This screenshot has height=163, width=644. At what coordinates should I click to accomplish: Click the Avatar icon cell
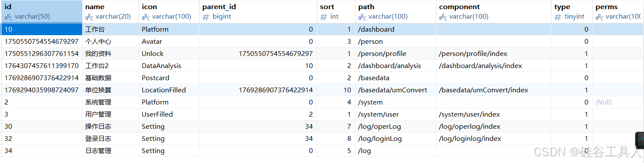[x=169, y=42]
